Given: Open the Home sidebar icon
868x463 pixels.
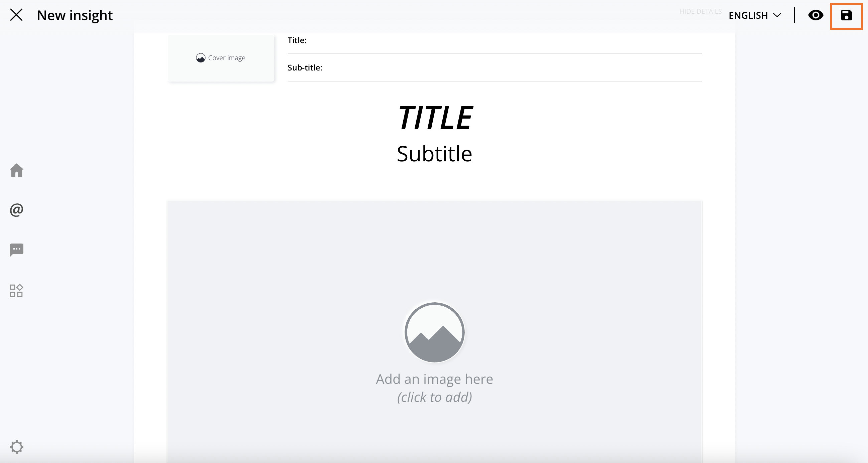Looking at the screenshot, I should [16, 170].
